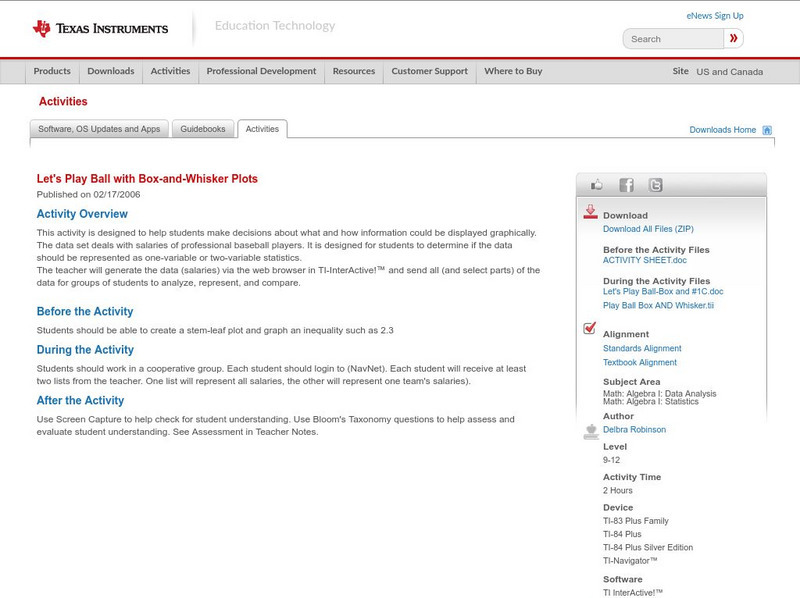Open the Customer Support menu

430,71
